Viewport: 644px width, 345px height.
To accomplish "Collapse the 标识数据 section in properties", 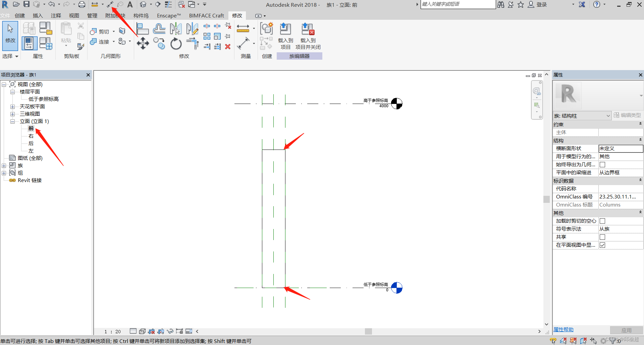I will pos(640,180).
